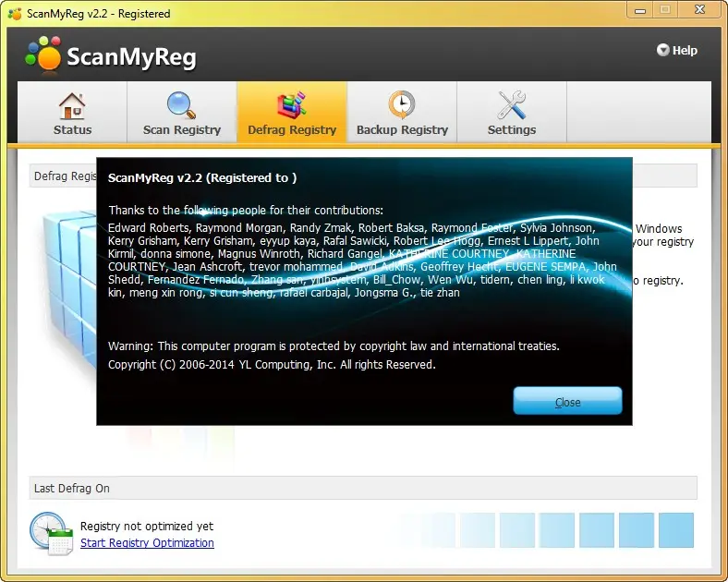728x582 pixels.
Task: Click the title bar app icon
Action: (15, 14)
